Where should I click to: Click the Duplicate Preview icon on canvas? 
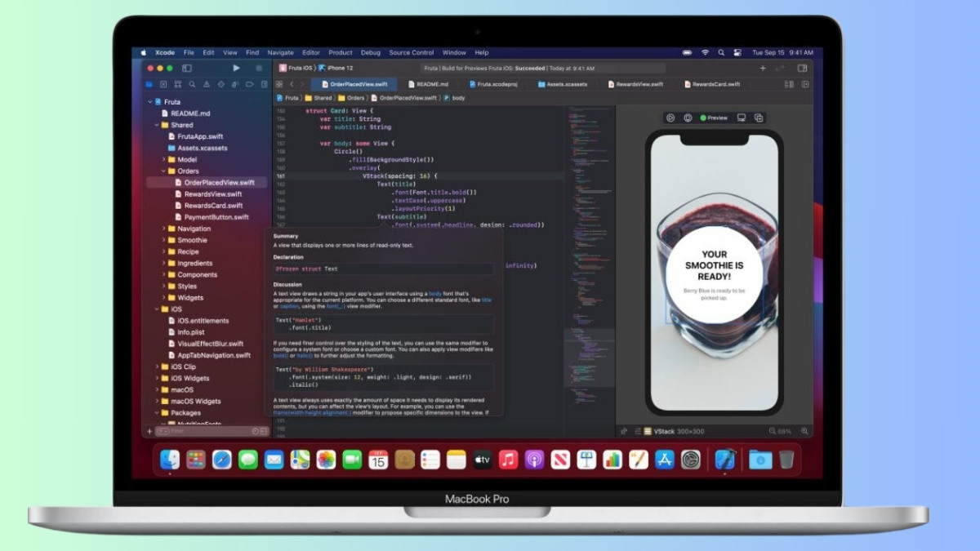pos(759,118)
